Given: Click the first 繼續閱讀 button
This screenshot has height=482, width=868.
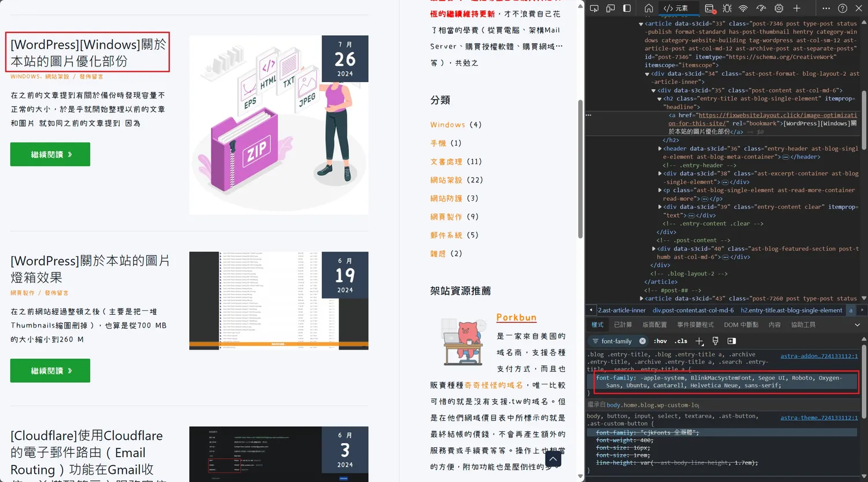Looking at the screenshot, I should [50, 154].
